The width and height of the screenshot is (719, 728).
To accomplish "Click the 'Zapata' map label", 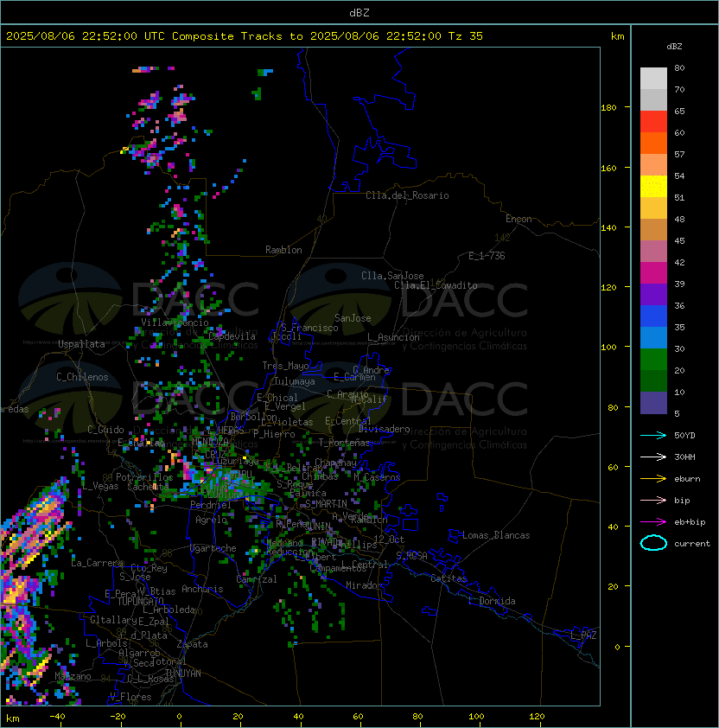I will coord(192,644).
